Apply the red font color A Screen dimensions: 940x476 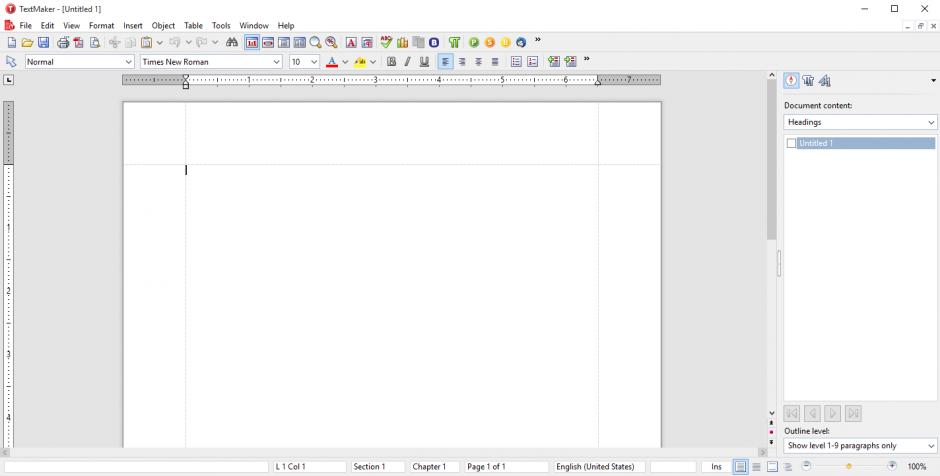(332, 61)
